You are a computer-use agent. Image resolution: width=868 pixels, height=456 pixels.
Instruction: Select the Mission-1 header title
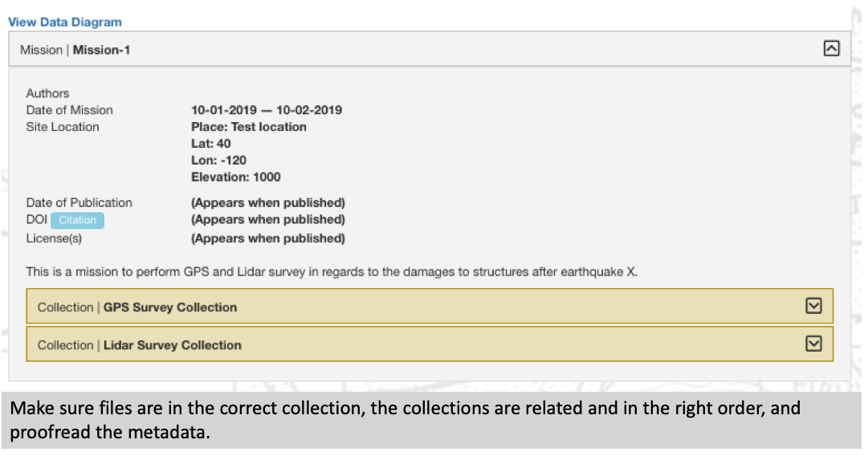point(101,50)
